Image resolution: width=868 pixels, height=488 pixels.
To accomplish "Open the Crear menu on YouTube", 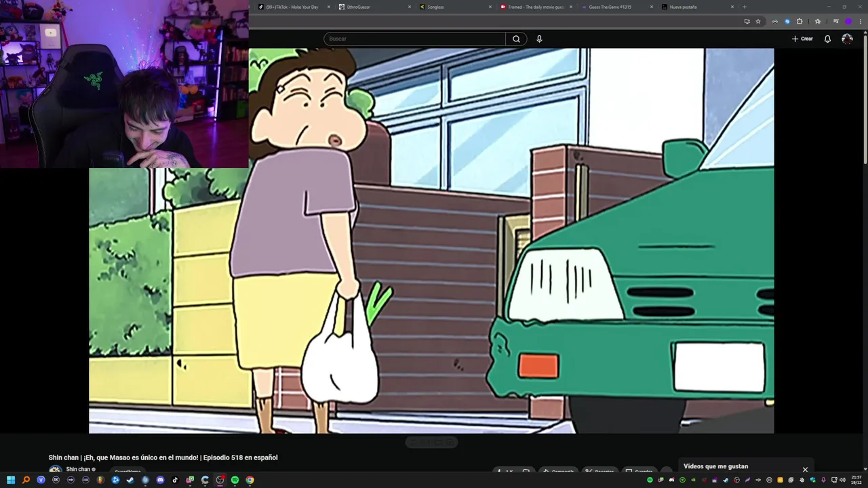I will click(x=802, y=39).
